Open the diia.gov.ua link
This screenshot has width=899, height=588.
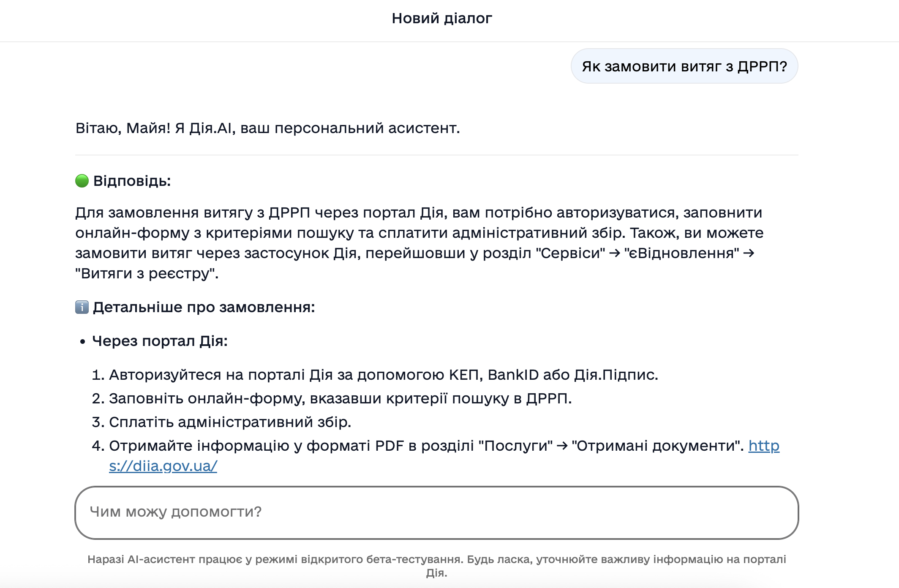coord(163,466)
